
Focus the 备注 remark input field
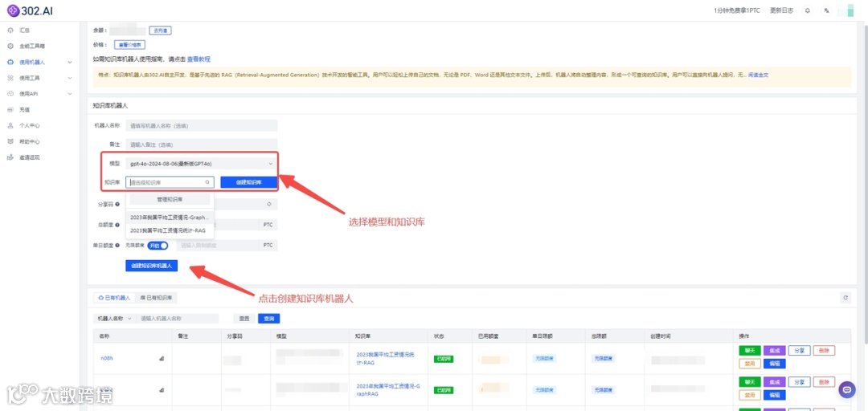(202, 144)
